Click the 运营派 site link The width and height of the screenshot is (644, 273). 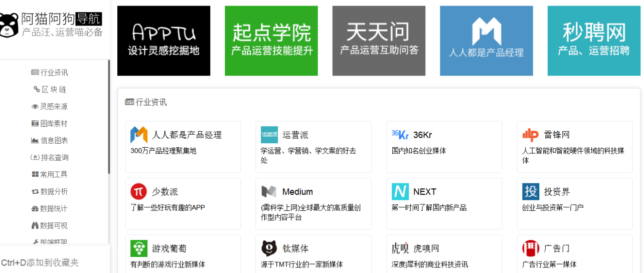point(295,135)
